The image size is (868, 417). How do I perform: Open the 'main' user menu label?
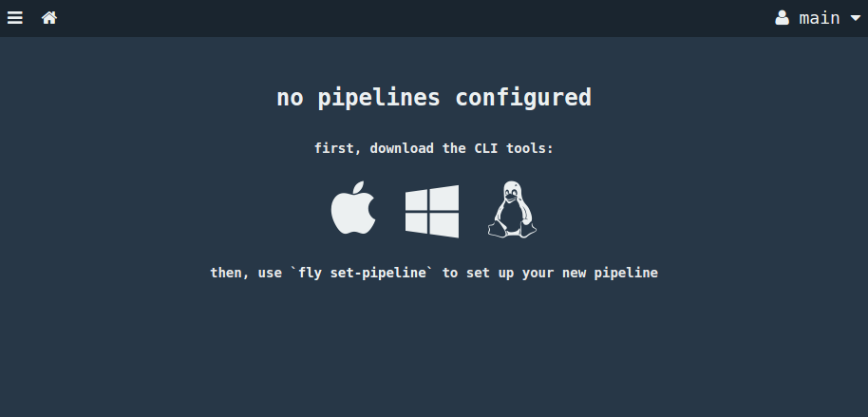click(820, 18)
